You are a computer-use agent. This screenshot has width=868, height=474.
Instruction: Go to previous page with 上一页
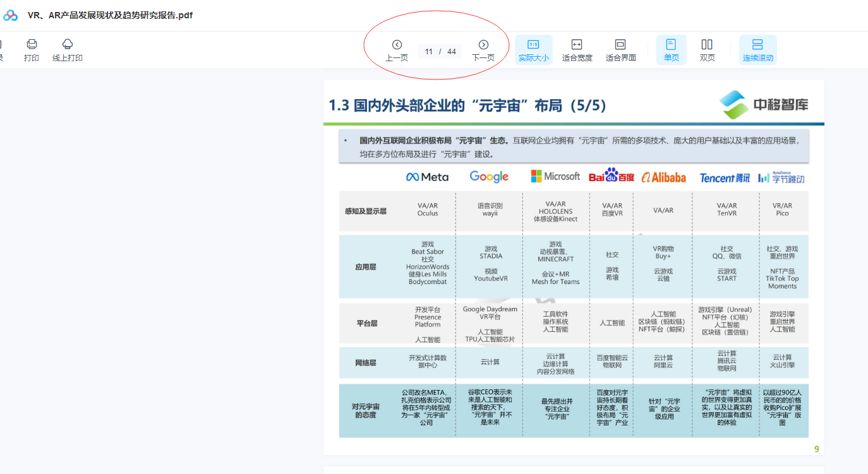(397, 50)
